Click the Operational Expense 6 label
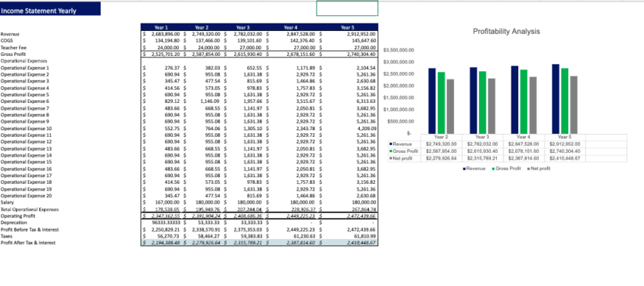The height and width of the screenshot is (286, 644). 25,101
